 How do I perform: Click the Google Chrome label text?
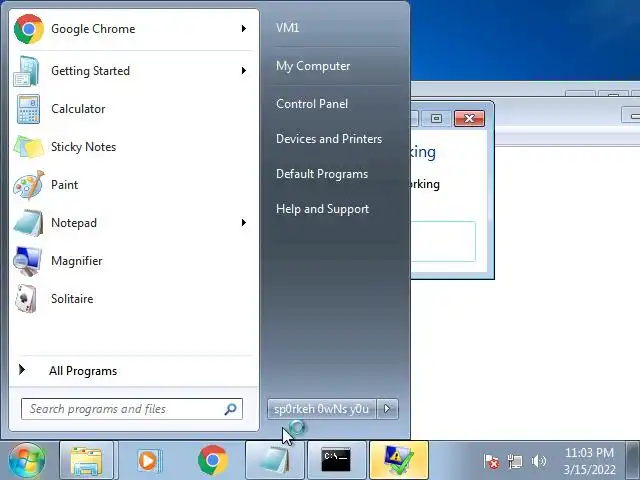click(x=93, y=29)
